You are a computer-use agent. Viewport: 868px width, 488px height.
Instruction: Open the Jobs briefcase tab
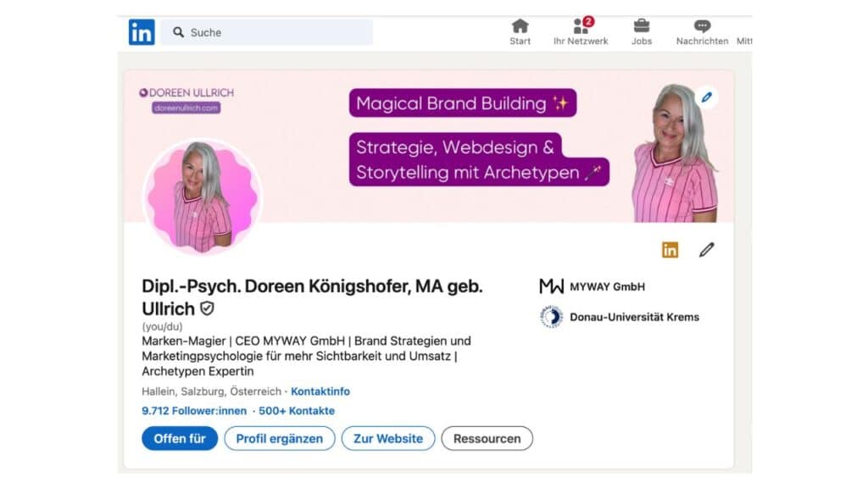(642, 32)
